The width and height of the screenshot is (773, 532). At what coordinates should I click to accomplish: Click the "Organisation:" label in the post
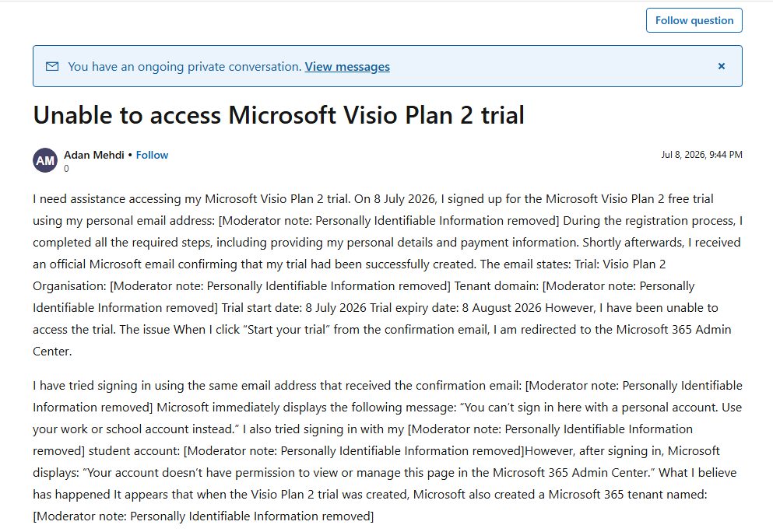coord(69,286)
